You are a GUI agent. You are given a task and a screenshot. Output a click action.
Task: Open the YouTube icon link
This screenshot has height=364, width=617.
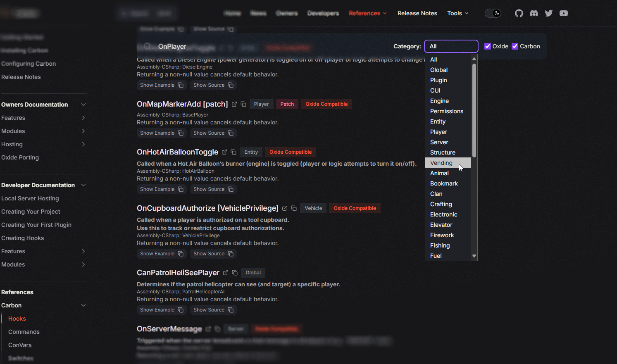(x=564, y=13)
